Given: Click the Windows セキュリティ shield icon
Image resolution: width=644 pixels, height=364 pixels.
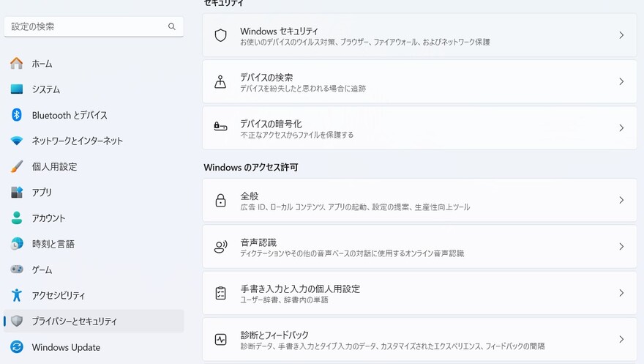Looking at the screenshot, I should (220, 35).
